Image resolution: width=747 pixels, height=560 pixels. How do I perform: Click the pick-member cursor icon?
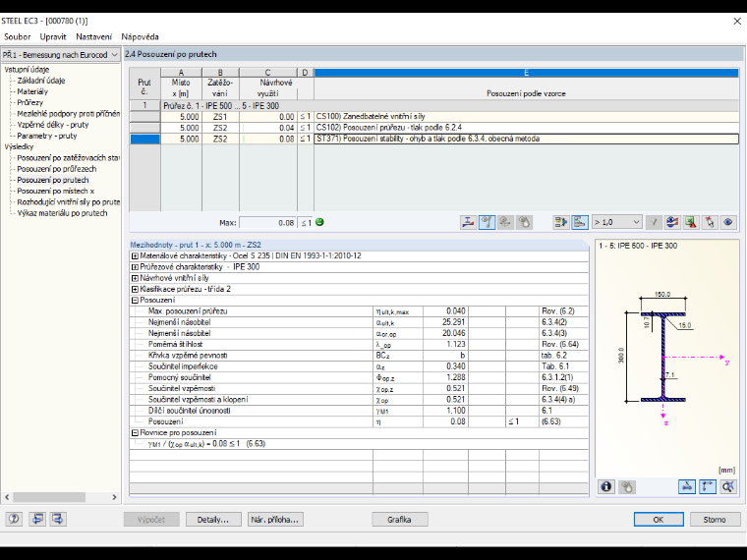point(710,222)
